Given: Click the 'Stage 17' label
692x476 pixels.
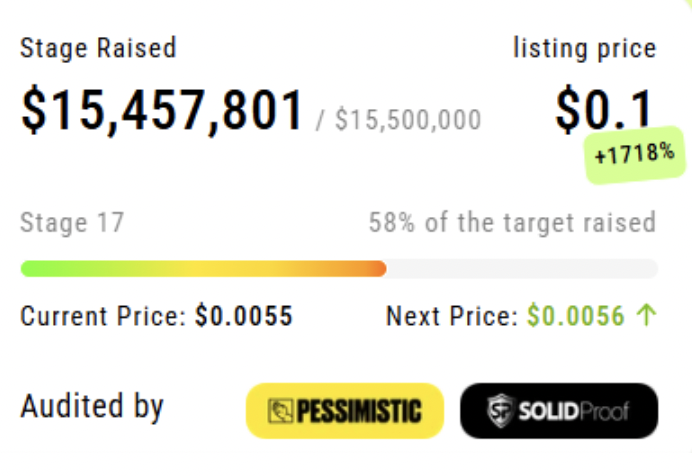Looking at the screenshot, I should point(72,222).
